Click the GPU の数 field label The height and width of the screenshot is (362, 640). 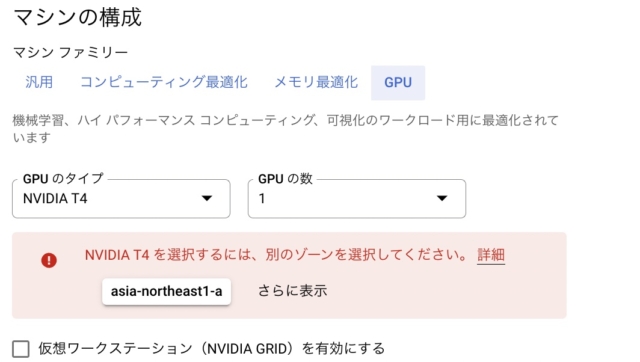285,179
